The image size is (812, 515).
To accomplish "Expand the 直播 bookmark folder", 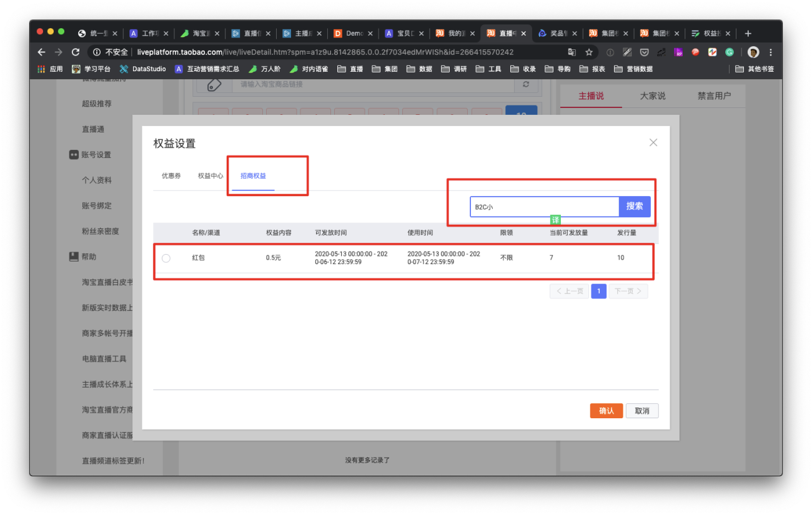I will pyautogui.click(x=350, y=69).
